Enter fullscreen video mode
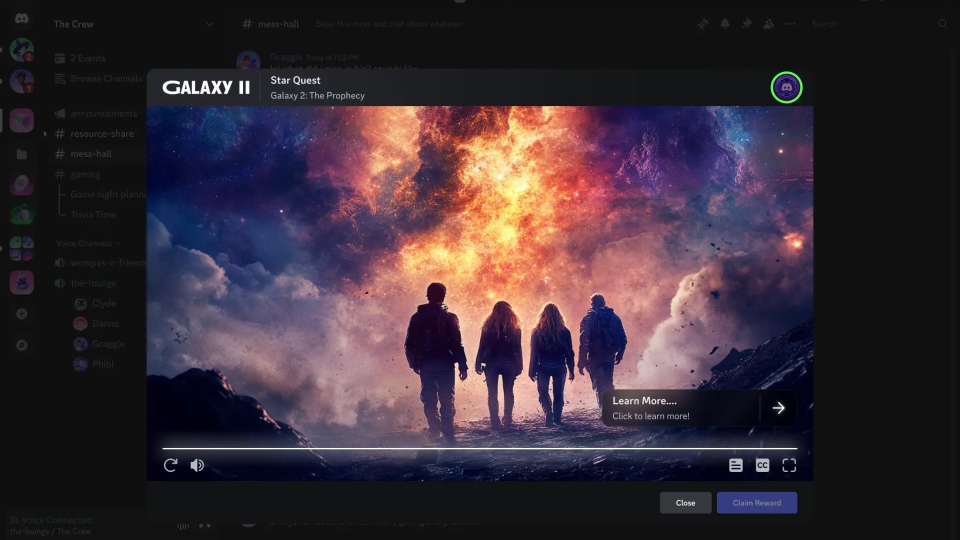This screenshot has width=960, height=540. (789, 465)
